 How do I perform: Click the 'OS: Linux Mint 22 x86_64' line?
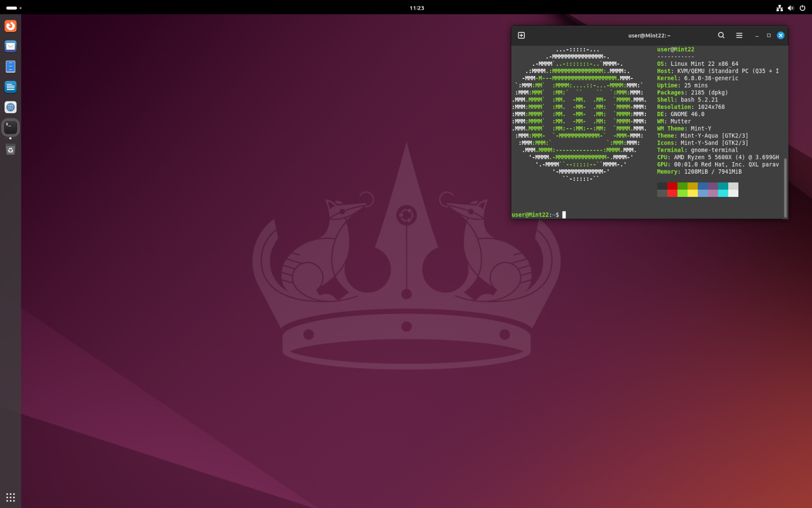697,64
